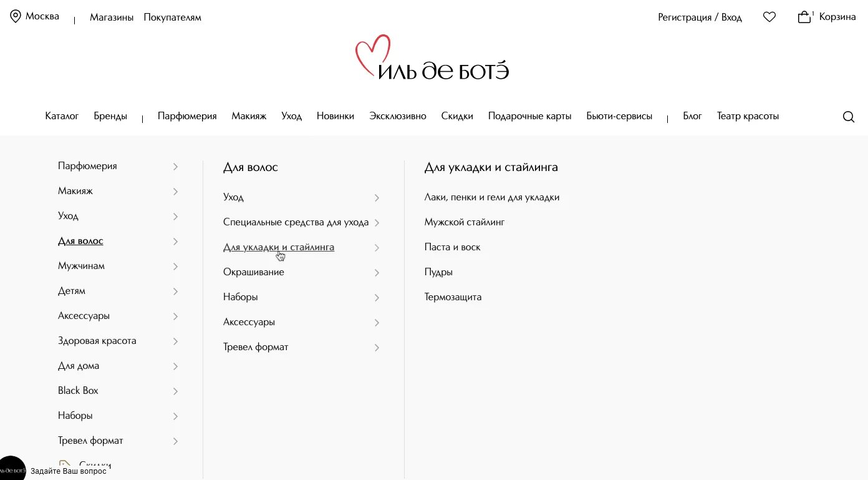Click the location pin icon near Москва
The image size is (868, 480).
pyautogui.click(x=16, y=16)
